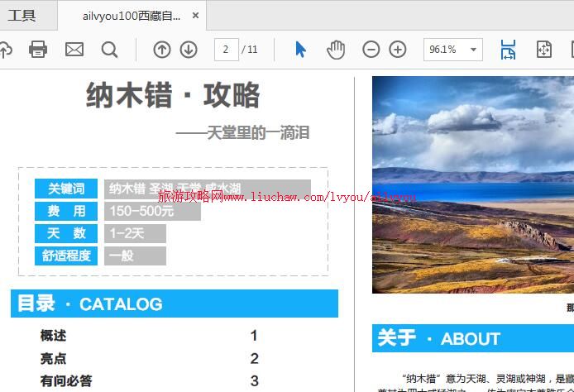Choose the arrow selection tool
The image size is (574, 392).
click(300, 50)
